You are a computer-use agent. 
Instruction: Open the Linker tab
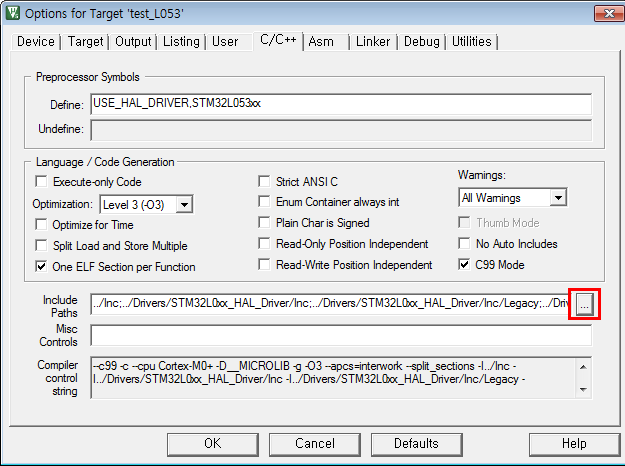click(373, 41)
